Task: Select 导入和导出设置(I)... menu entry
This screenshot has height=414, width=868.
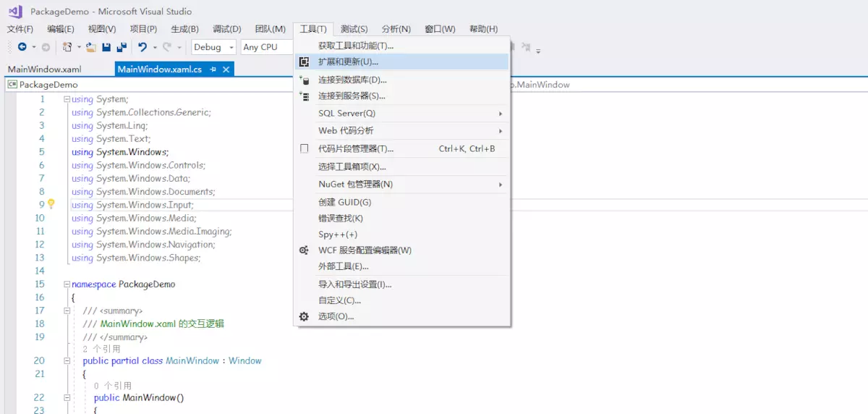Action: point(401,284)
